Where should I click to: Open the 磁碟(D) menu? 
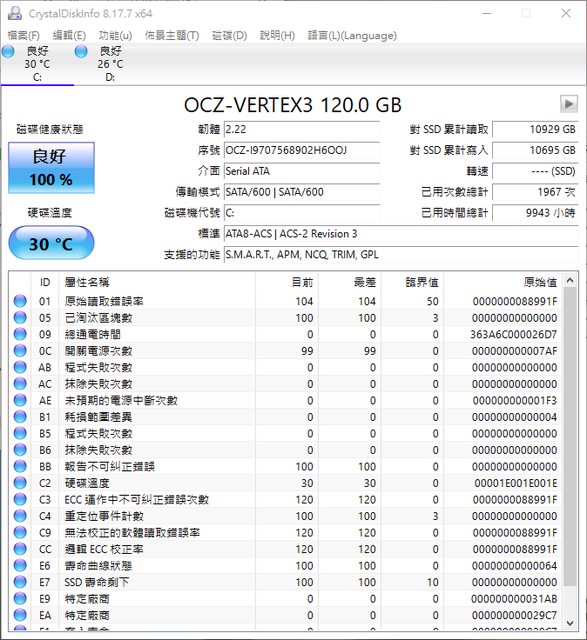pos(229,36)
